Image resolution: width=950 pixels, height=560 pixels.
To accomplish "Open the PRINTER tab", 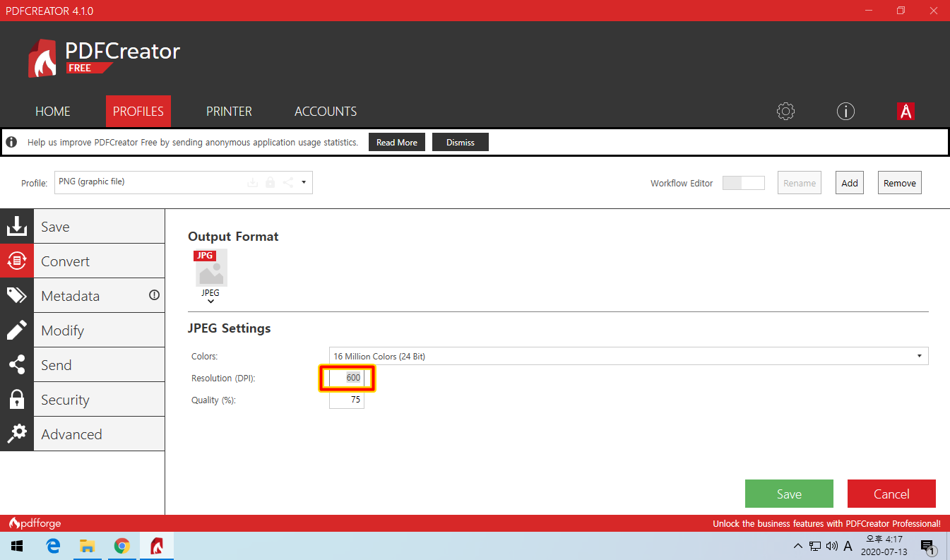I will 229,111.
